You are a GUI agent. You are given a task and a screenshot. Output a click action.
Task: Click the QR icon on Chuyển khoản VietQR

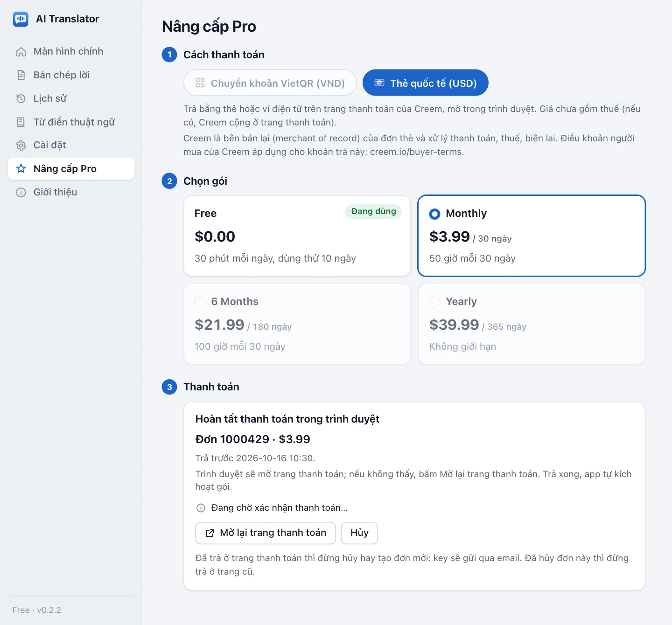tap(200, 83)
